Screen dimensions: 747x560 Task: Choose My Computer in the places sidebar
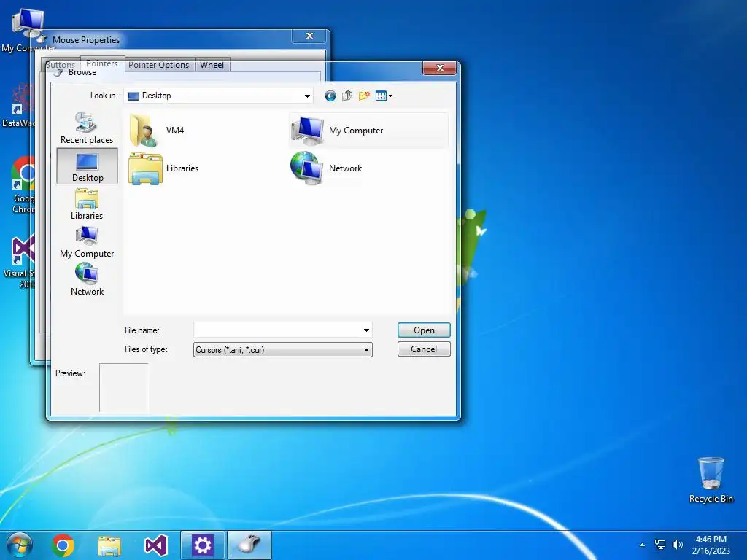(x=87, y=242)
